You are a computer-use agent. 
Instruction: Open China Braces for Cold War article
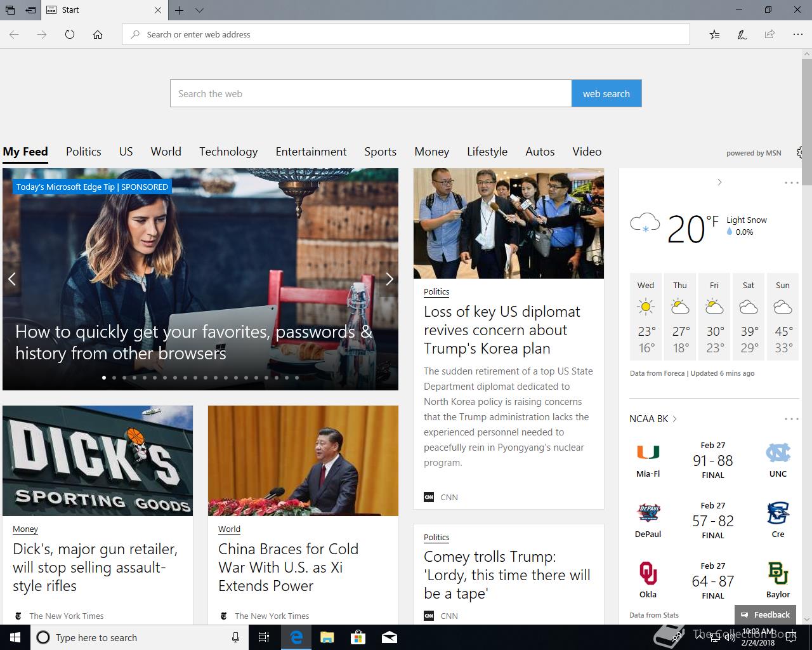coord(288,567)
